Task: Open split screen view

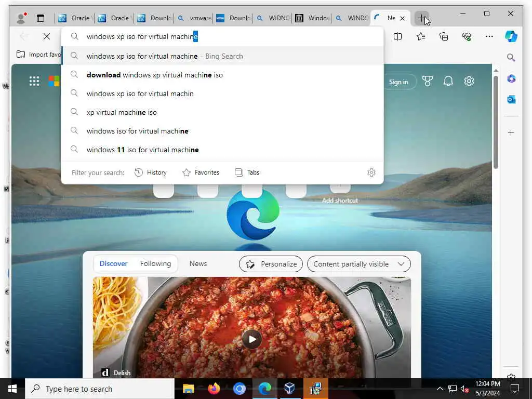Action: pyautogui.click(x=397, y=36)
